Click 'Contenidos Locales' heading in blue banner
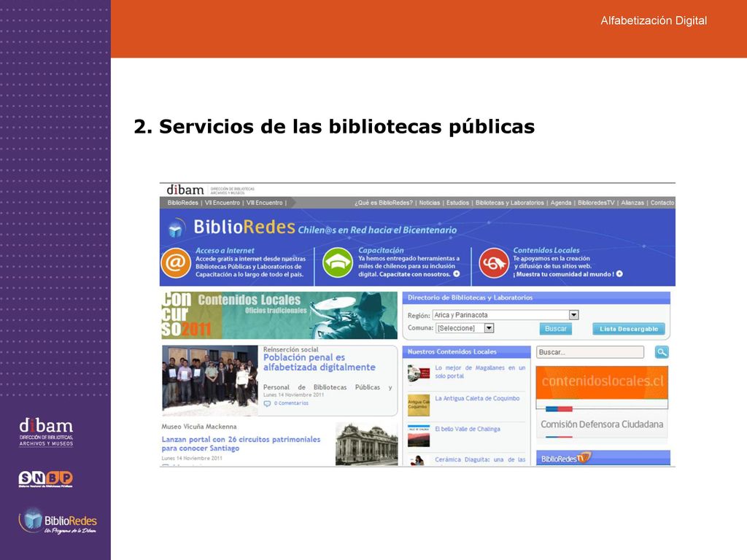 (546, 251)
